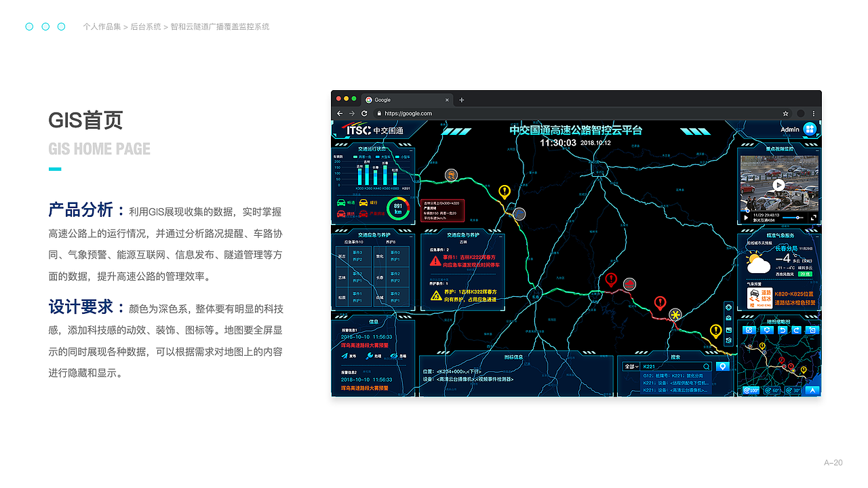The width and height of the screenshot is (868, 488).
Task: Click the crop button in the mini-map toolbar
Action: (x=813, y=330)
